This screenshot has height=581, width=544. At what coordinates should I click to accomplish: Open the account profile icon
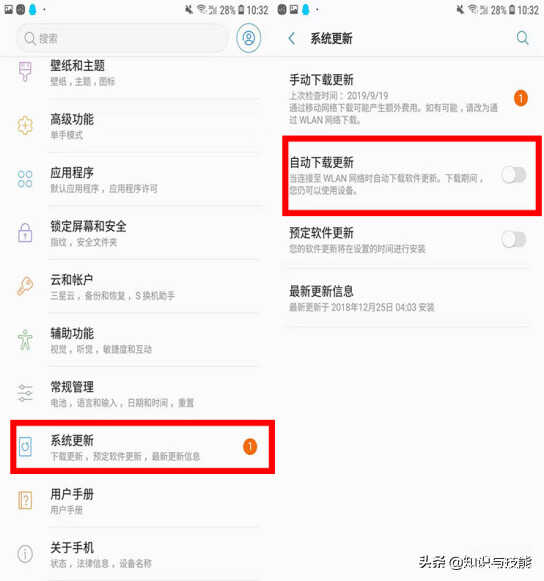249,38
